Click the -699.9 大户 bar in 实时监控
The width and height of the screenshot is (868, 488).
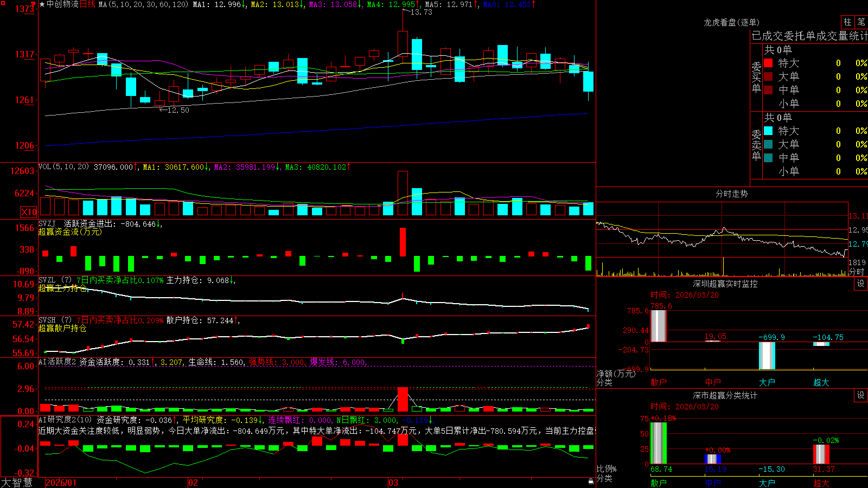pyautogui.click(x=767, y=356)
